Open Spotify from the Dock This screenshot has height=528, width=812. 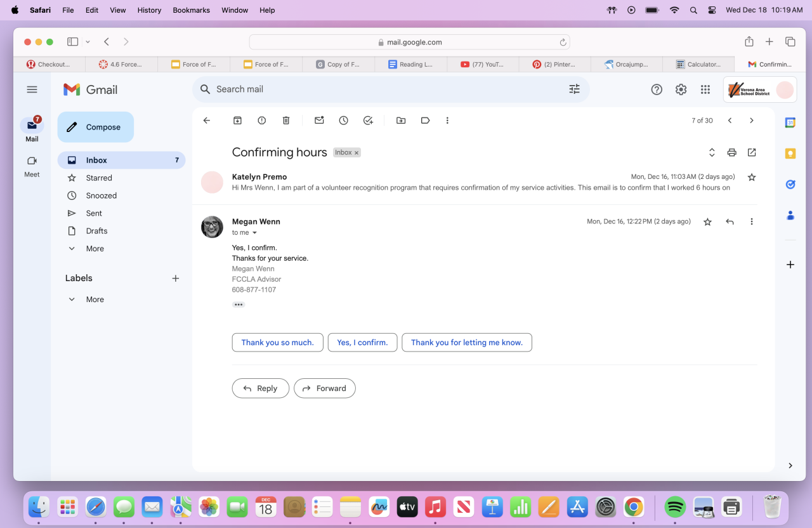[x=675, y=507]
